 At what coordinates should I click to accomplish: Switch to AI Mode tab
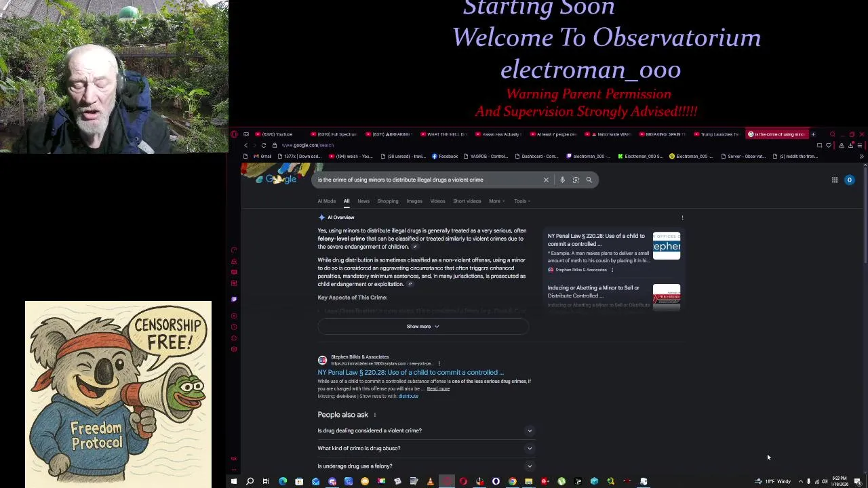(327, 201)
